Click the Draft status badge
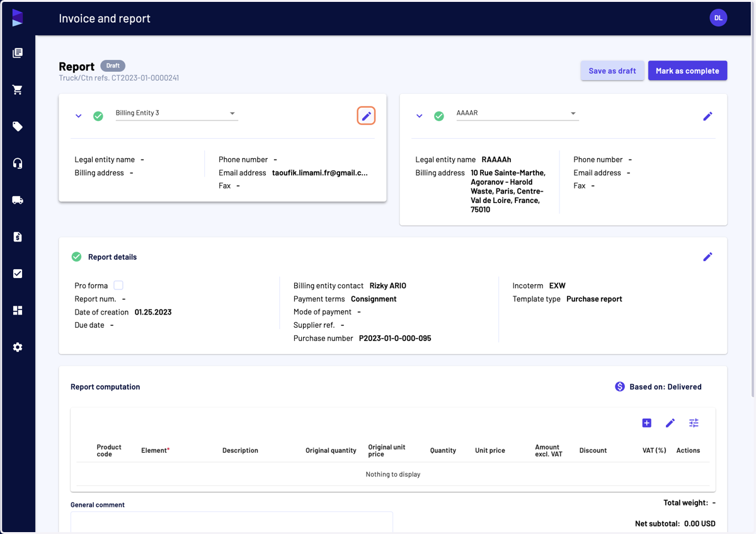Viewport: 756px width, 534px height. click(113, 66)
